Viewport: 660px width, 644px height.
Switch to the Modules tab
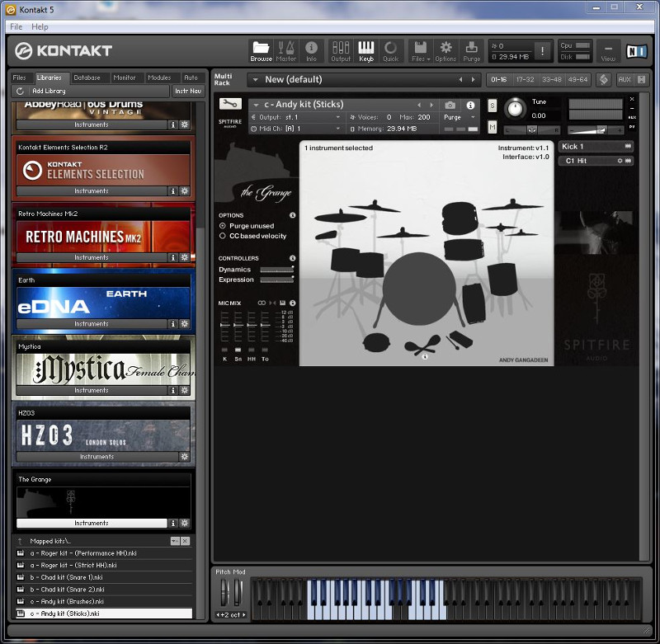[159, 78]
